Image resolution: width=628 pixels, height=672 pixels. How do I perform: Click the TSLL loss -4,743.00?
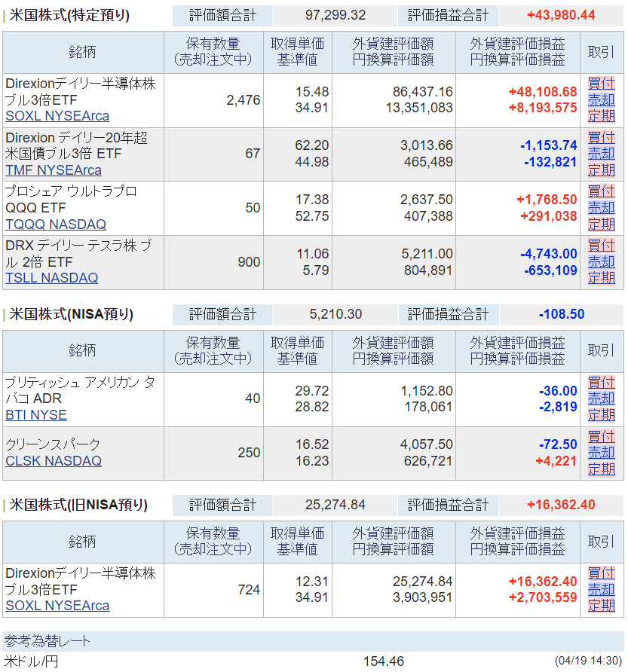(549, 254)
